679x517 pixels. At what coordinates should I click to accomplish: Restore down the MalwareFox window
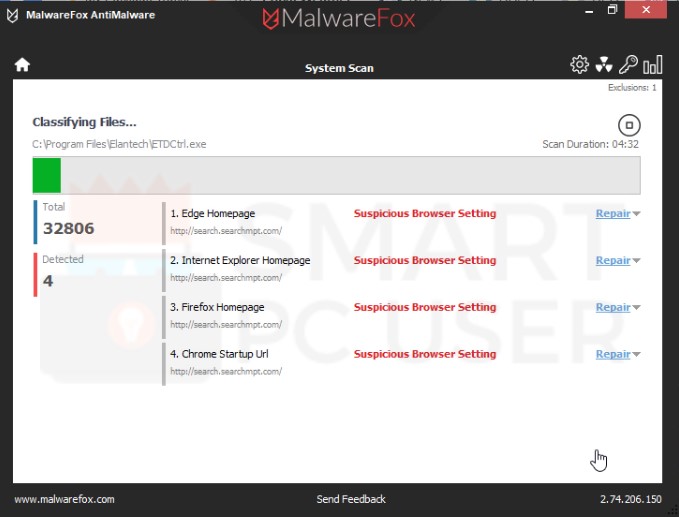[612, 10]
